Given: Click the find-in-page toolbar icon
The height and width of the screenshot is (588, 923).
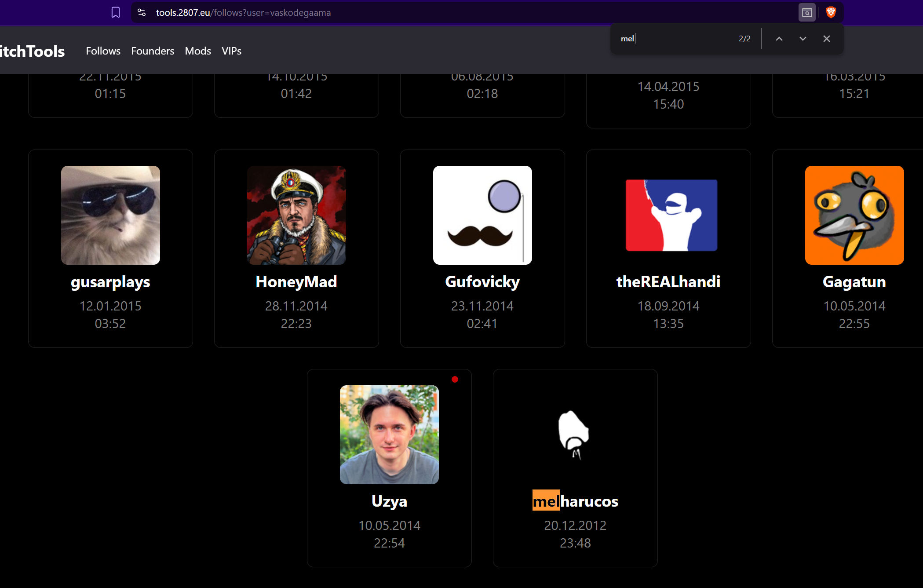Looking at the screenshot, I should coord(807,12).
